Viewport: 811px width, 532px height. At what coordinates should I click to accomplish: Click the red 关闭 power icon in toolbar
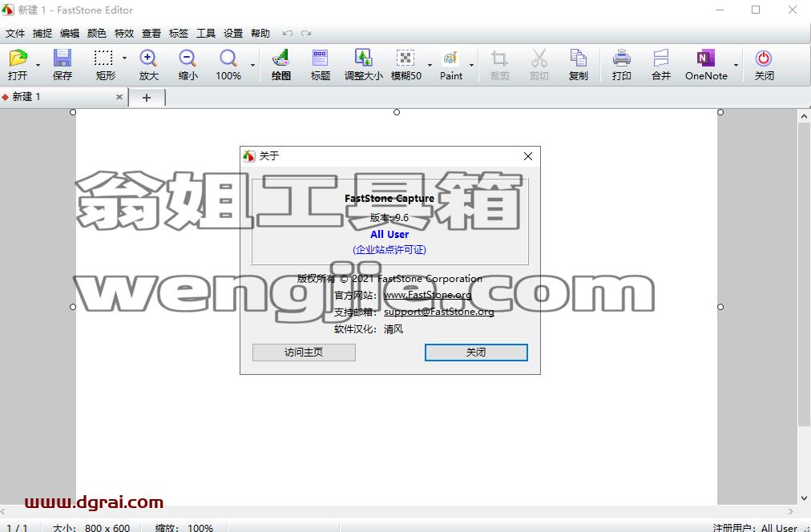pos(764,58)
